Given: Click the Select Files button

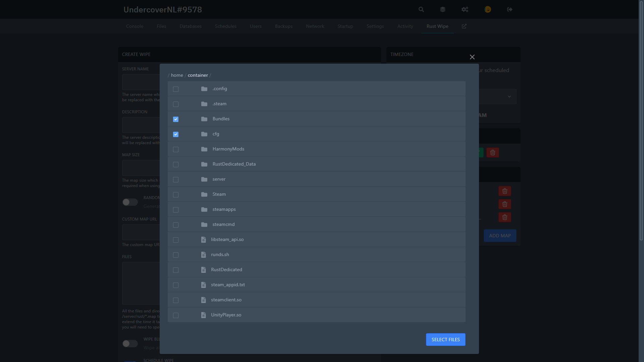Looking at the screenshot, I should click(x=445, y=340).
